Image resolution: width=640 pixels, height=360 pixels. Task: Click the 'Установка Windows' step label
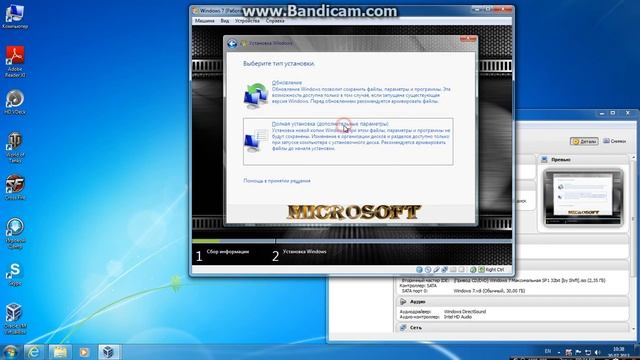coord(304,252)
